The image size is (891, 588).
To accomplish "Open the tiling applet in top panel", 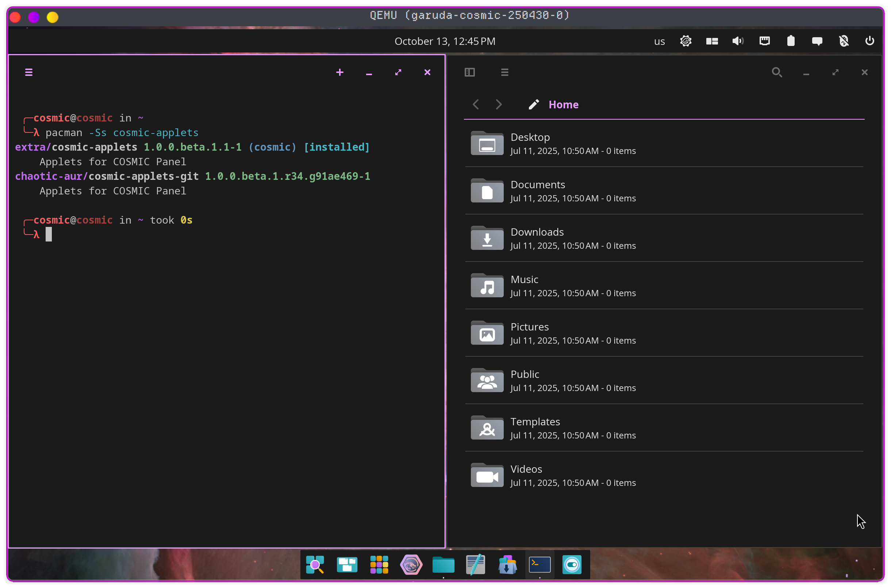I will (x=712, y=41).
